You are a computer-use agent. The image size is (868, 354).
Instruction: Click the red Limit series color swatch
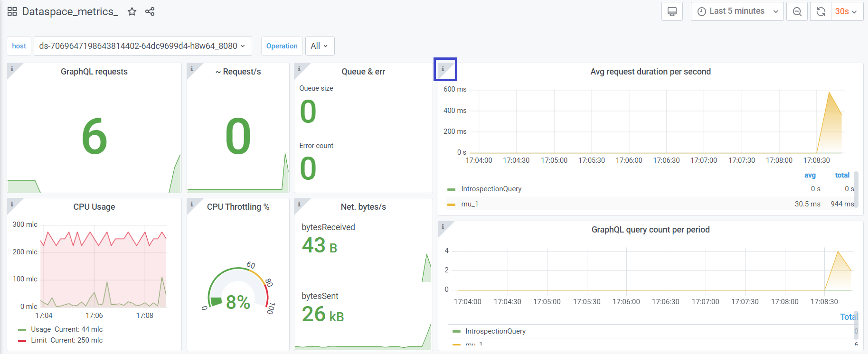[x=22, y=340]
